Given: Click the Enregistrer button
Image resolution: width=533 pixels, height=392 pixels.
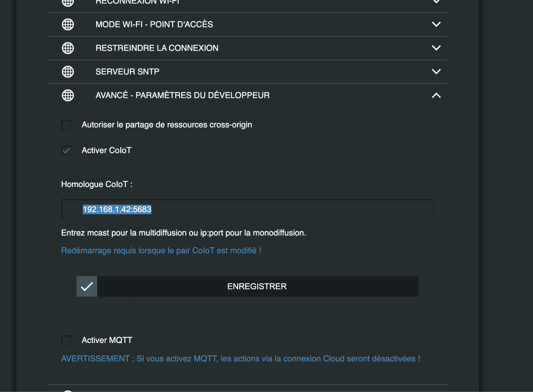Looking at the screenshot, I should pyautogui.click(x=248, y=286).
